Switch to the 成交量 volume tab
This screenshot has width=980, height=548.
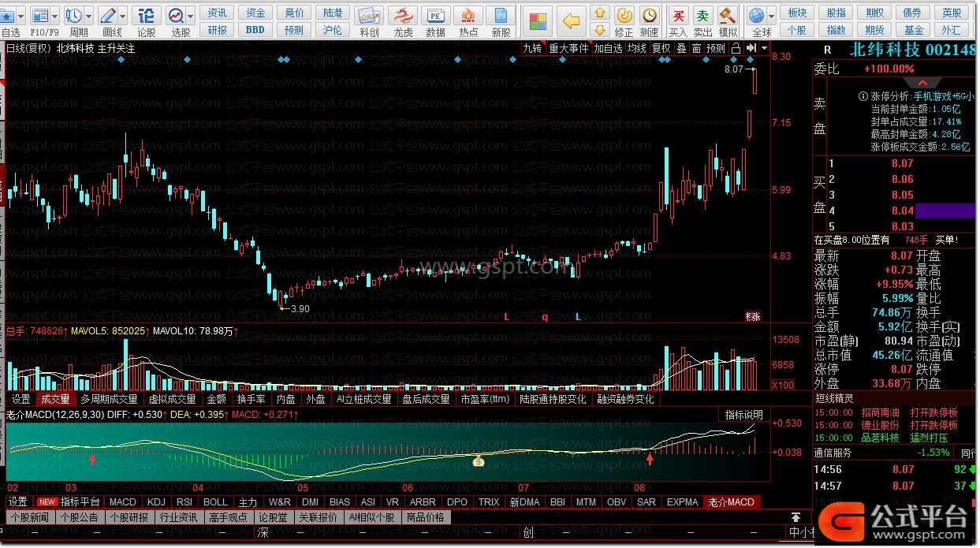point(55,399)
